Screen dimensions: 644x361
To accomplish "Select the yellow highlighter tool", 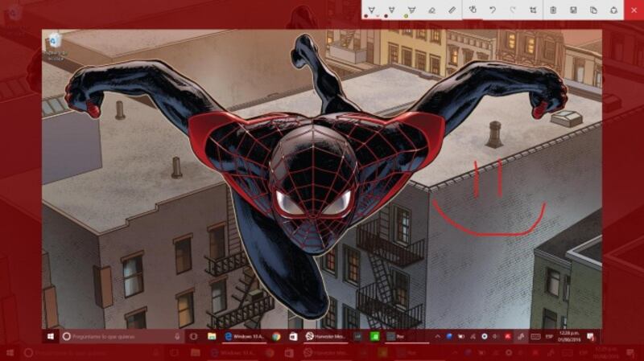I will point(412,9).
